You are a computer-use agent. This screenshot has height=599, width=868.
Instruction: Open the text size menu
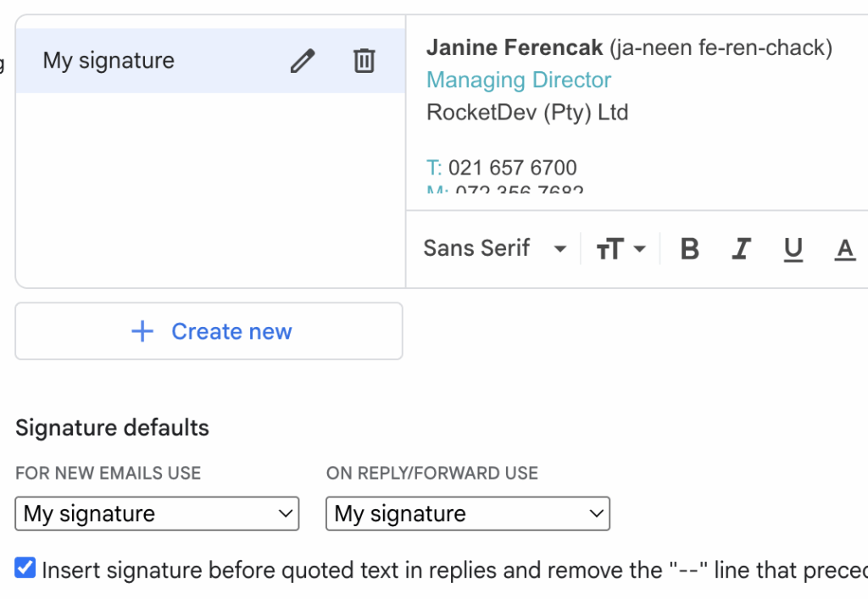click(610, 249)
